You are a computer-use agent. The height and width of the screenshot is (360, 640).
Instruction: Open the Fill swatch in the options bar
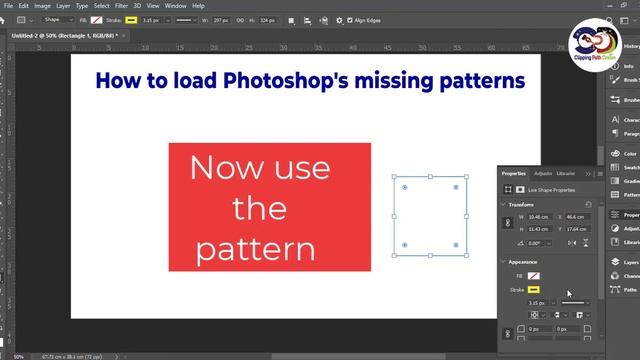(x=96, y=20)
